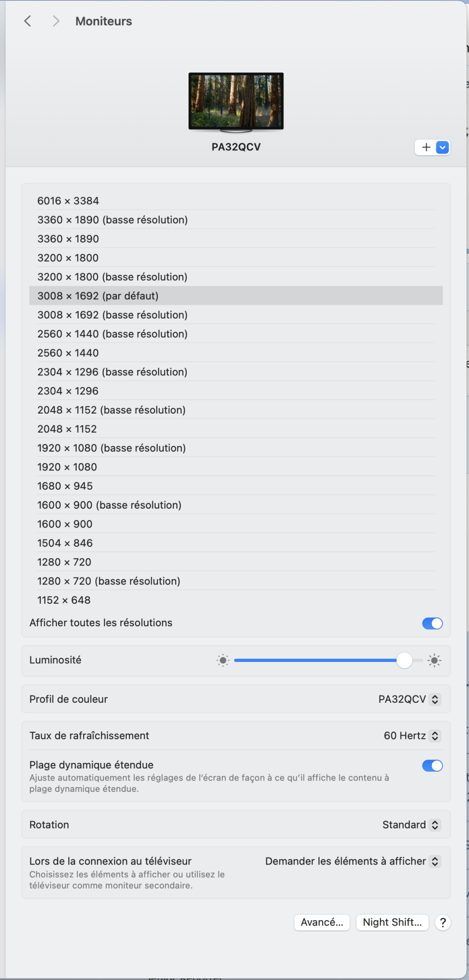Change Taux de rafraîchissement from 60 Hertz
The width and height of the screenshot is (469, 980).
412,736
